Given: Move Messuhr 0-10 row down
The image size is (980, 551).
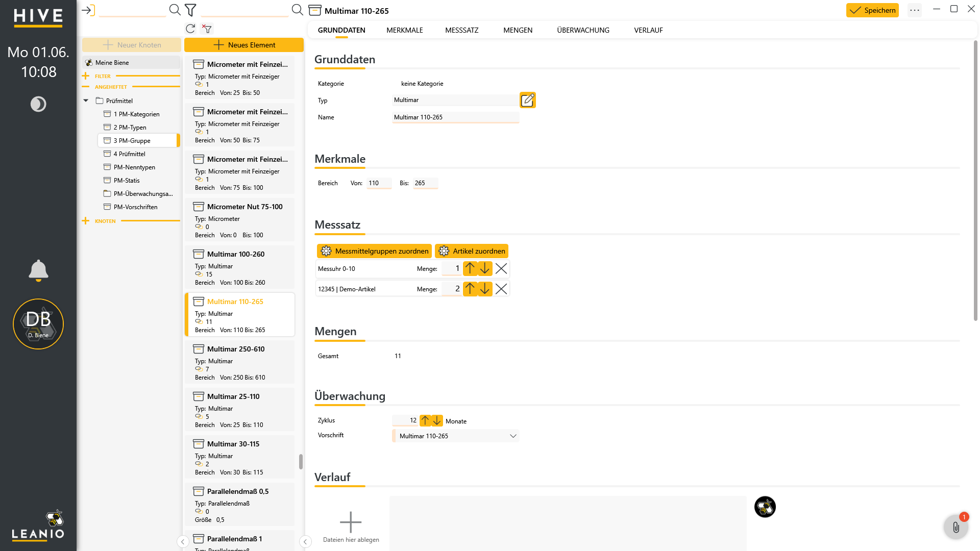Looking at the screenshot, I should point(485,268).
